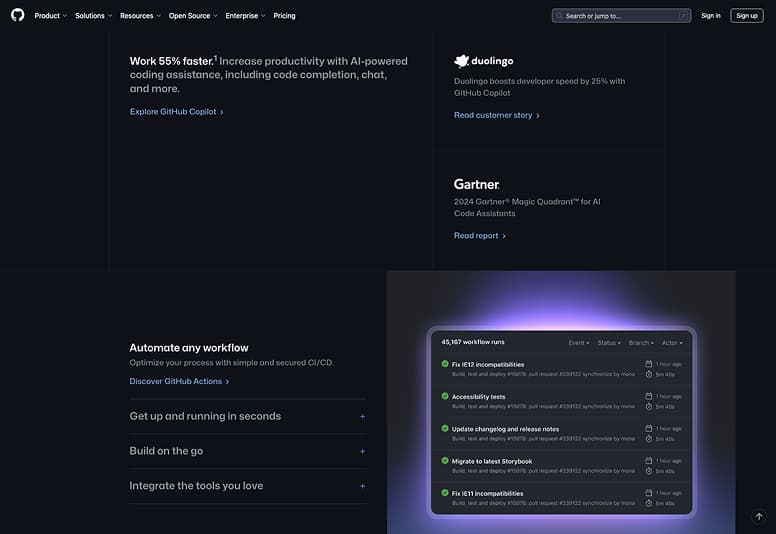Click Update changelog and release notes title
This screenshot has width=776, height=534.
505,429
